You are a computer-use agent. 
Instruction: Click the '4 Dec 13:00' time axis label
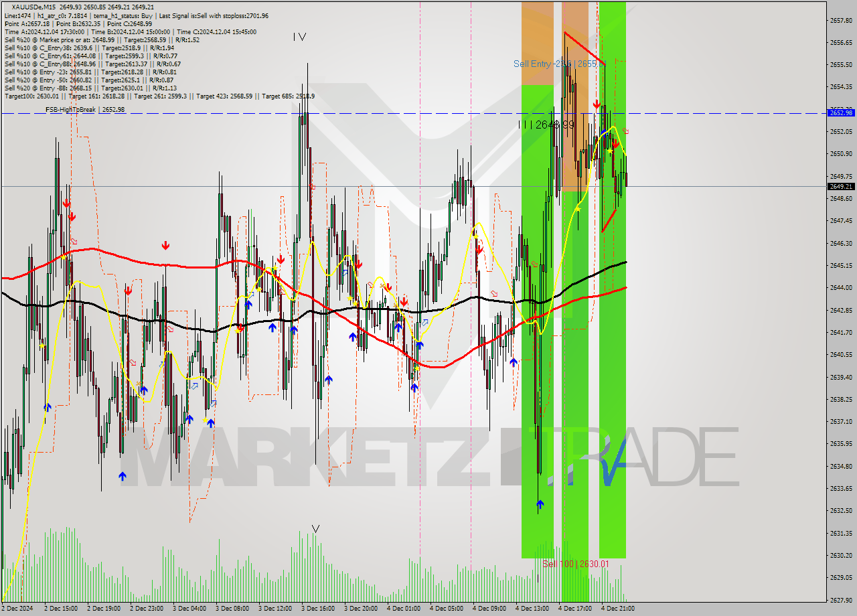532,609
